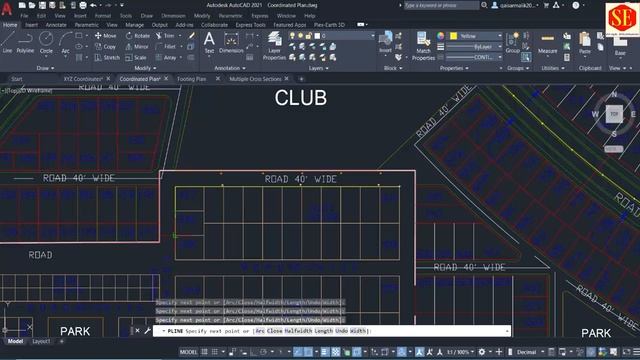Choose the Fillet command
Viewport: 640px width, 360px height.
tap(166, 47)
